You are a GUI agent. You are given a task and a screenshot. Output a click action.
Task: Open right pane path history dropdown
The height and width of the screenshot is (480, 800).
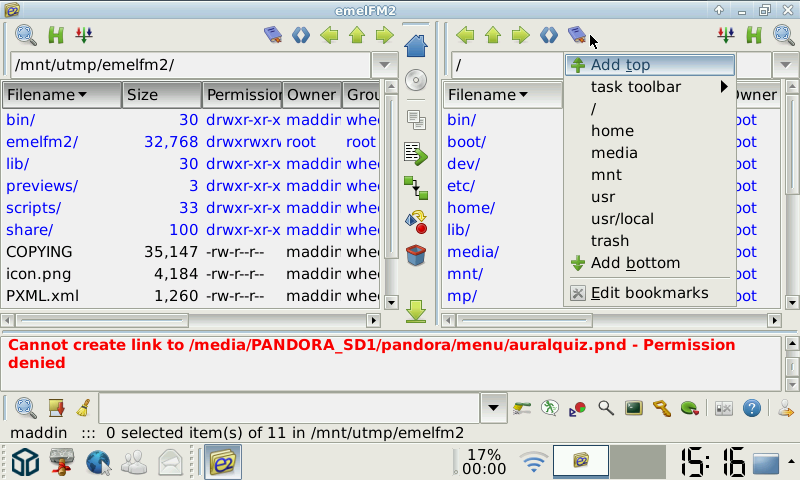tap(785, 65)
